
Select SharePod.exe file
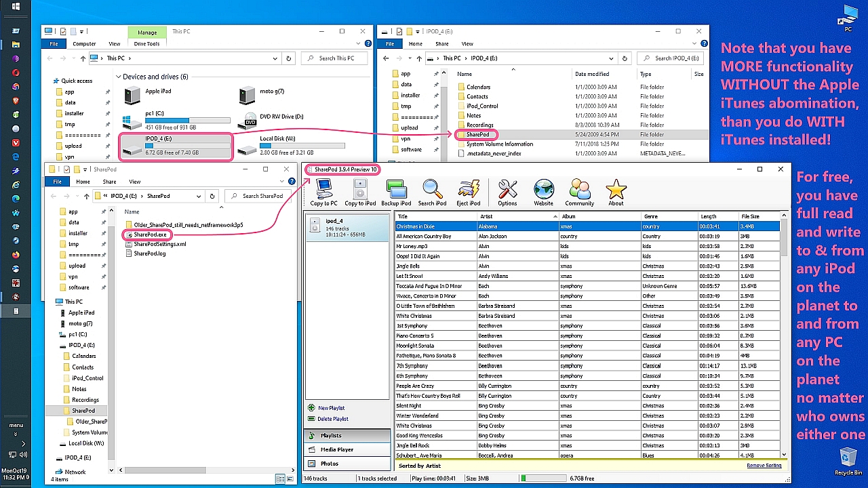(145, 235)
